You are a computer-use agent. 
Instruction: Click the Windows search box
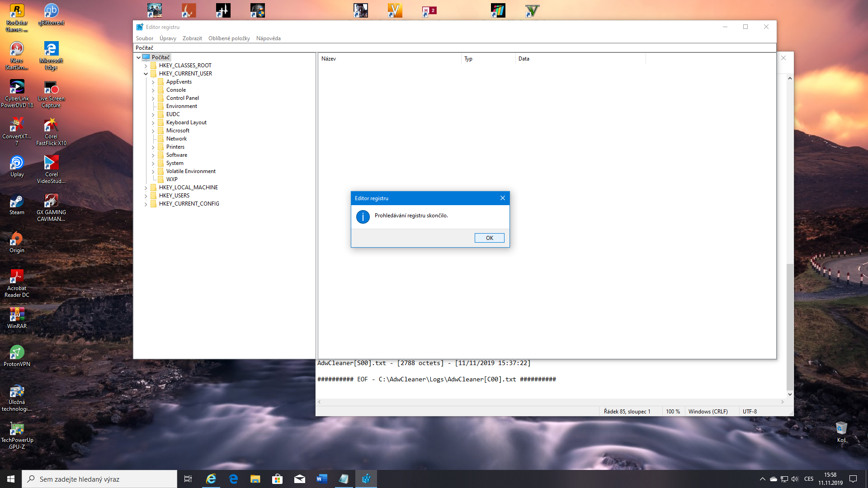99,479
